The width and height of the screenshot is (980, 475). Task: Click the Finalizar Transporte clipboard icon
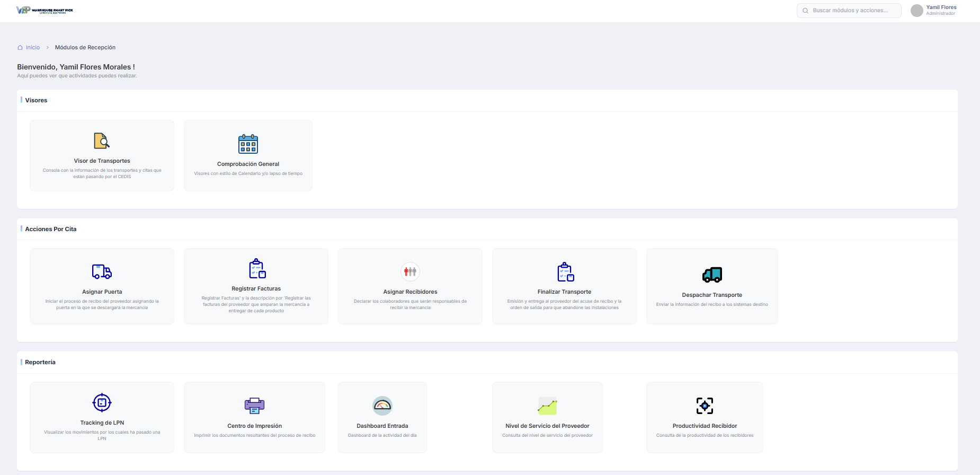click(565, 271)
